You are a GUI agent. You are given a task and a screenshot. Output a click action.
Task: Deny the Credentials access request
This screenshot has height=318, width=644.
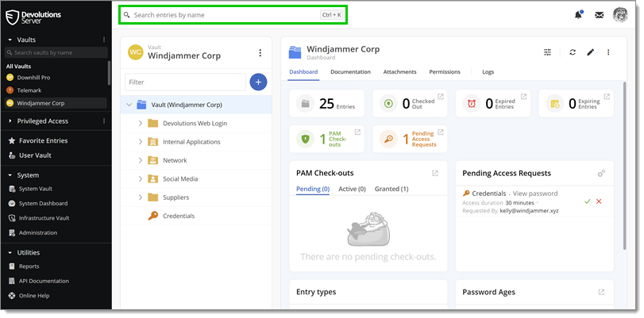[599, 201]
